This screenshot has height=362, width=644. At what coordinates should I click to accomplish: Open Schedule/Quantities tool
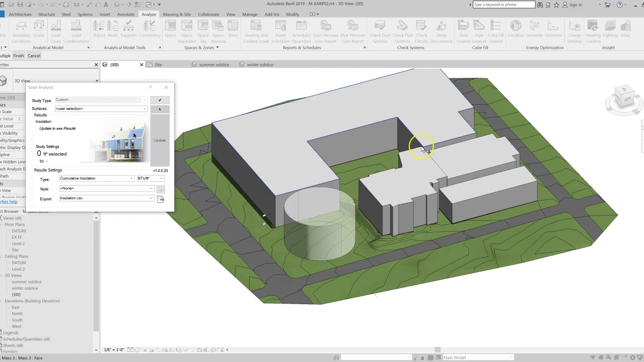point(301,31)
